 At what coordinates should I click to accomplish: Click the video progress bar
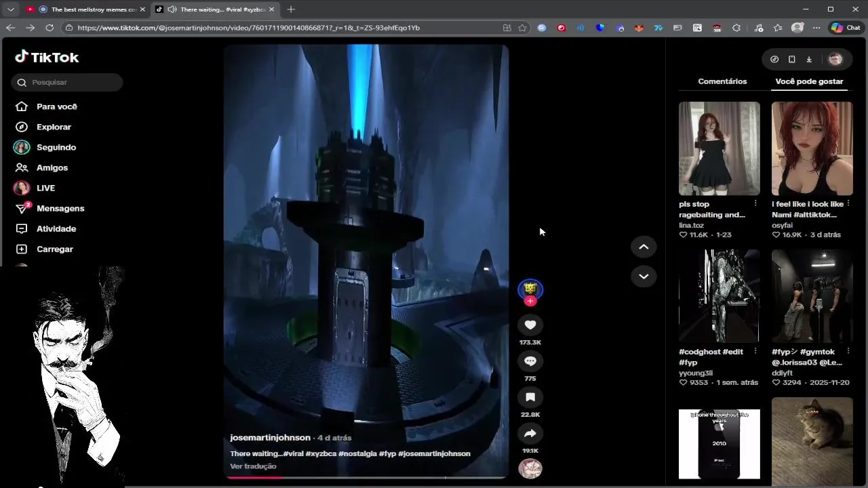[x=366, y=477]
